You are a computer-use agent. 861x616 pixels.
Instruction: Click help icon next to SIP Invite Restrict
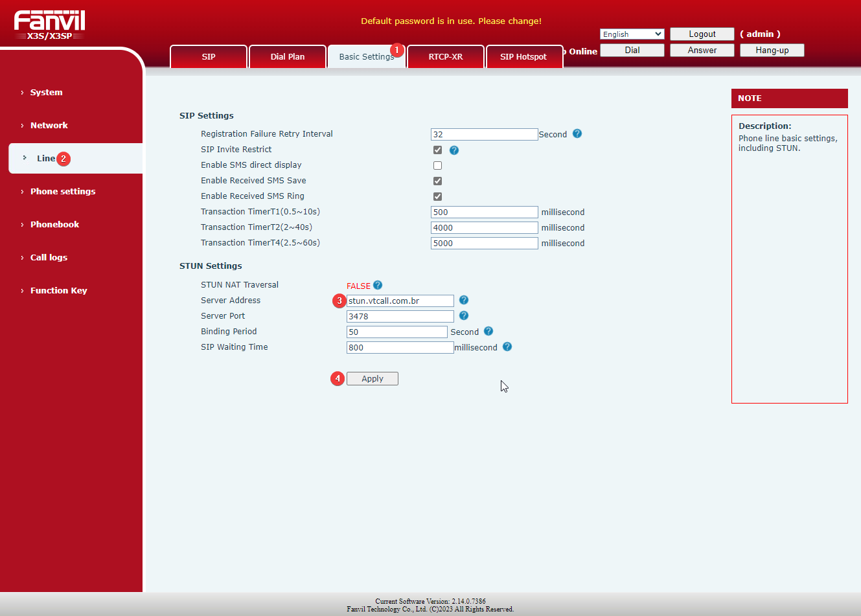pos(454,150)
